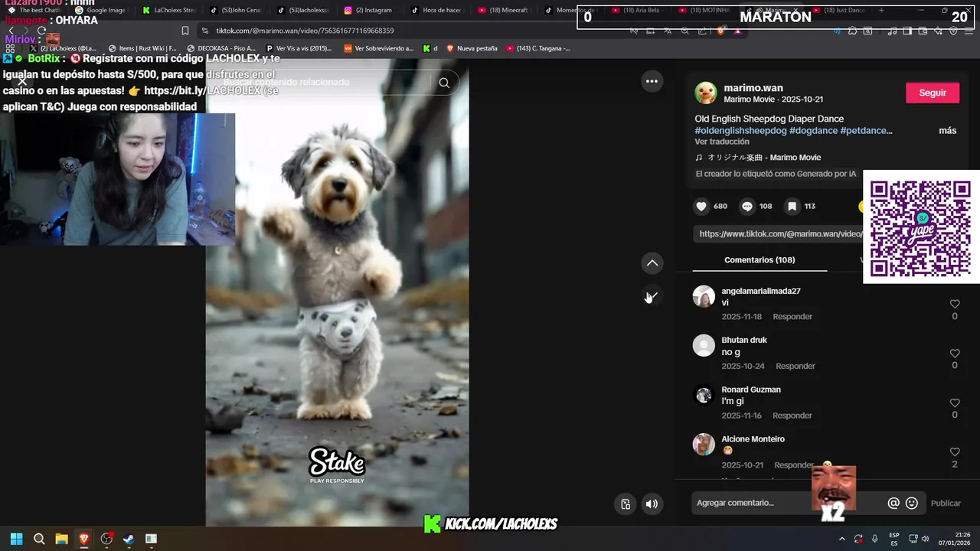Open #dogdance hashtag
The width and height of the screenshot is (980, 551).
[813, 131]
